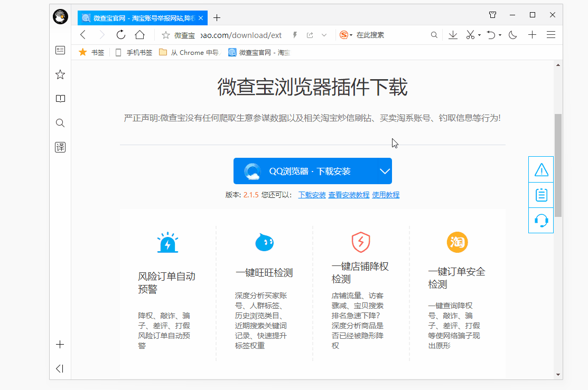Click QQ浏览器 · 下载安装 button
This screenshot has height=390, width=588.
305,171
